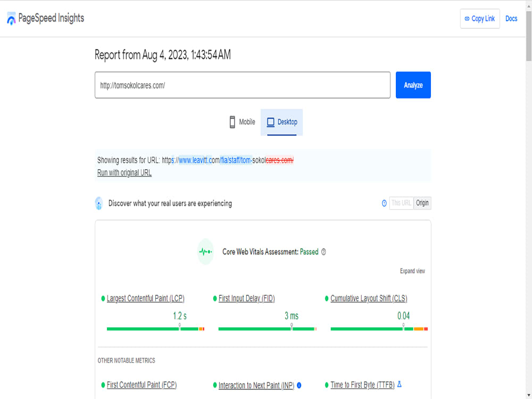Image resolution: width=532 pixels, height=399 pixels.
Task: Click the Core Web Vitals pulse icon
Action: (205, 252)
